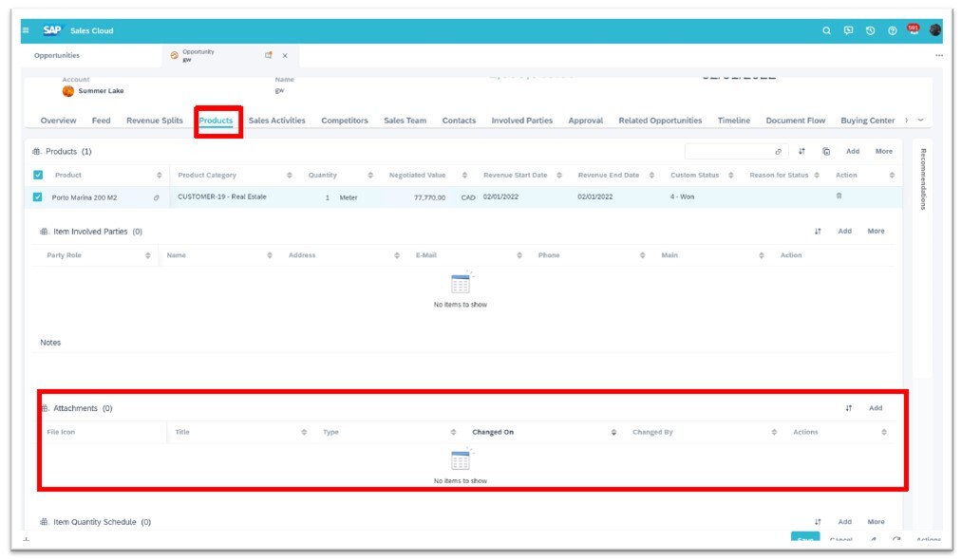This screenshot has width=962, height=560.
Task: Open the Timeline tab
Action: pos(734,121)
